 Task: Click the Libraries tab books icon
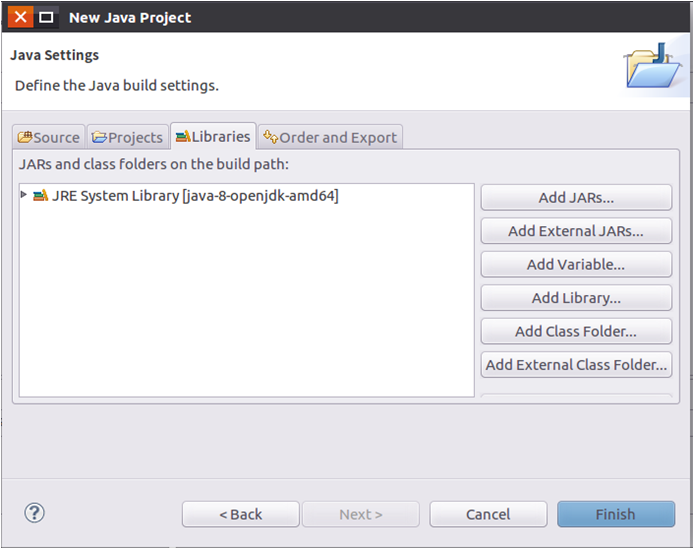coord(182,136)
